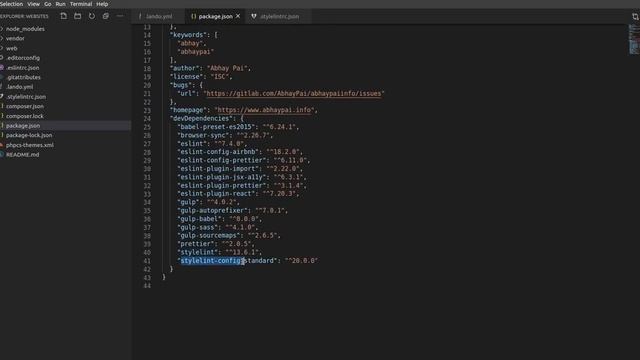Refresh the Explorer file tree
This screenshot has height=360, width=640.
[x=92, y=16]
